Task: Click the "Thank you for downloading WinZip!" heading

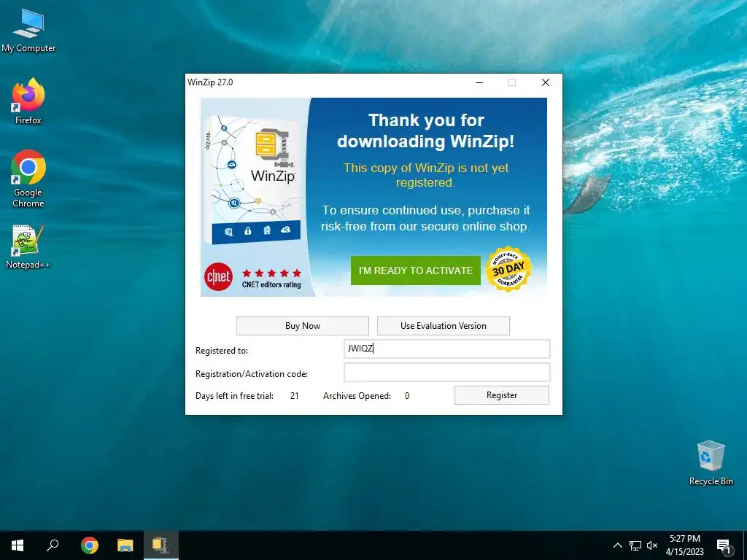Action: pyautogui.click(x=426, y=131)
